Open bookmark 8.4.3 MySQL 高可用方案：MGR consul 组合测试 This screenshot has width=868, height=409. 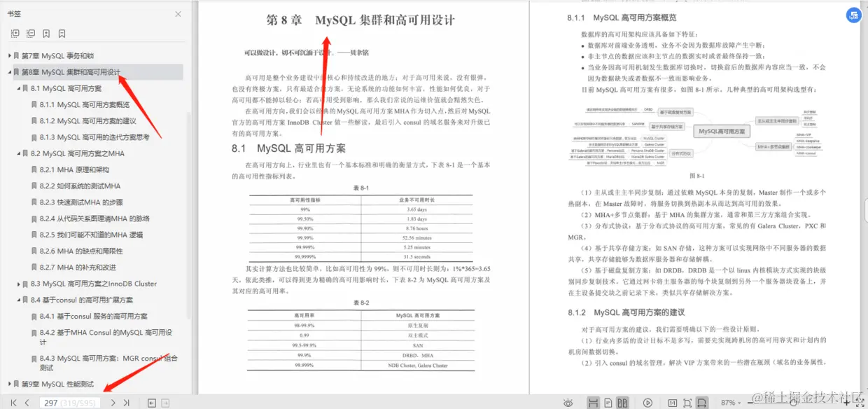click(x=108, y=363)
